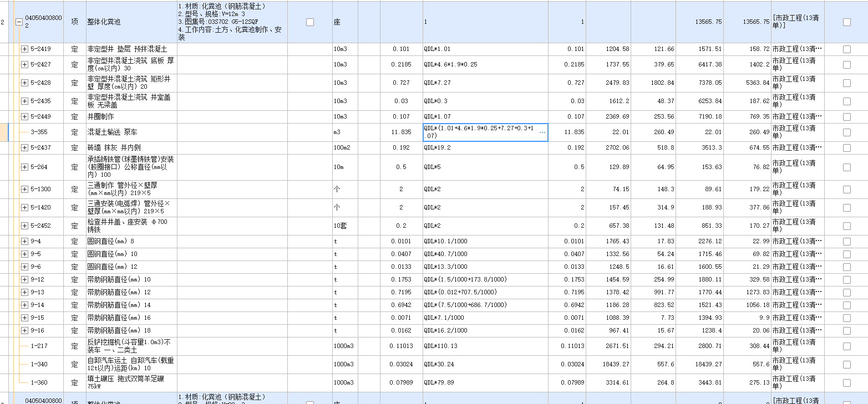Expand rebar row 9-15

pyautogui.click(x=24, y=318)
